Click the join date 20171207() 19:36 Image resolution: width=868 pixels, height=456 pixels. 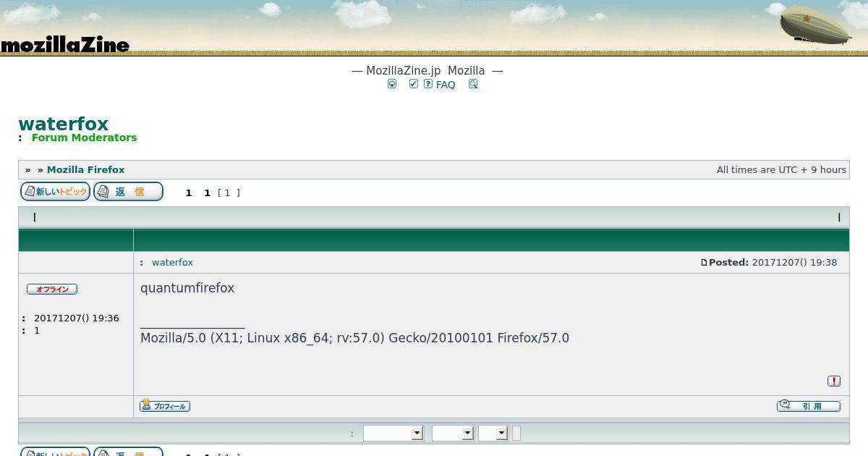click(77, 318)
